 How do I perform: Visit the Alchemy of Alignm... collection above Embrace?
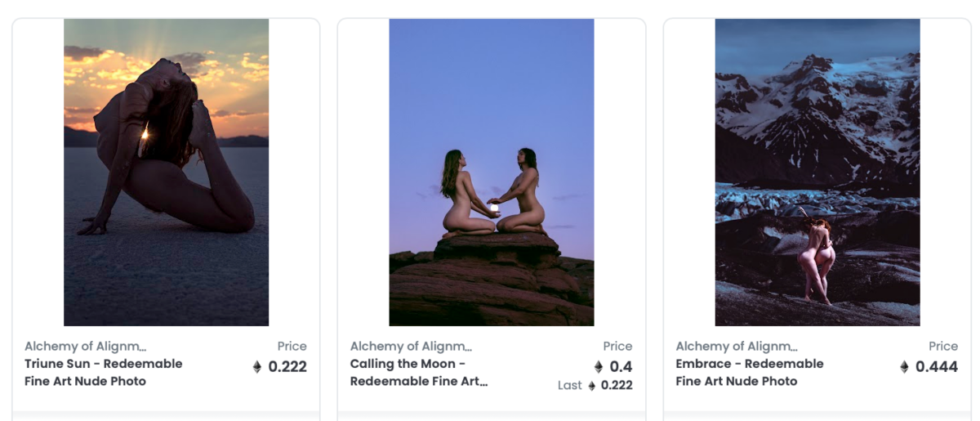tap(737, 346)
